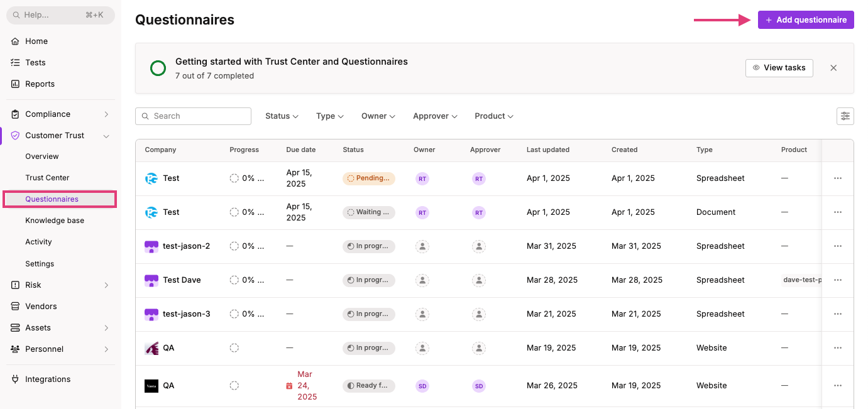Open the Product filter dropdown
The width and height of the screenshot is (868, 409).
click(494, 116)
